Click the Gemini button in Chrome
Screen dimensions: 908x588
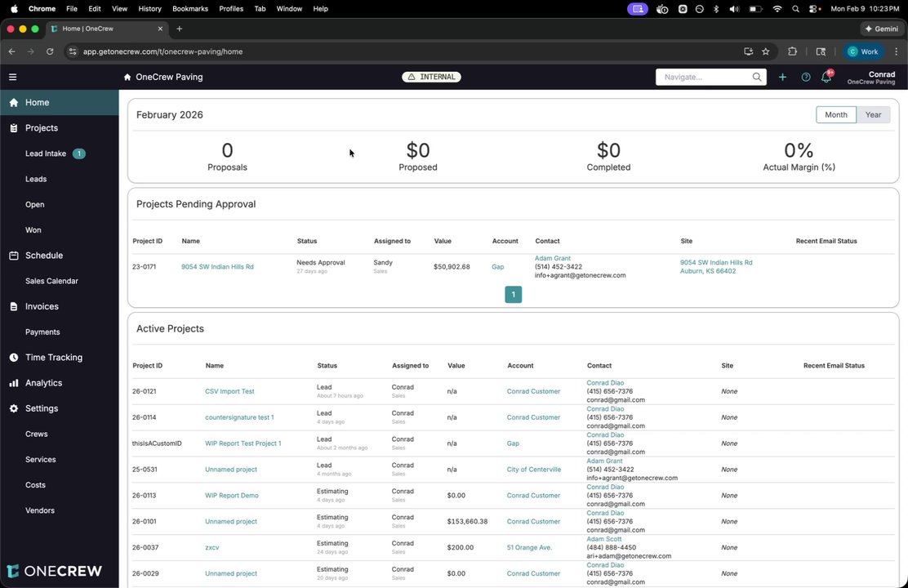[881, 29]
